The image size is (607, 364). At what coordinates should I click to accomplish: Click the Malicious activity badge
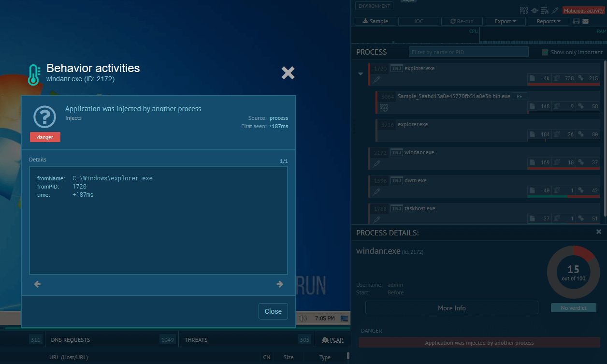click(x=583, y=11)
